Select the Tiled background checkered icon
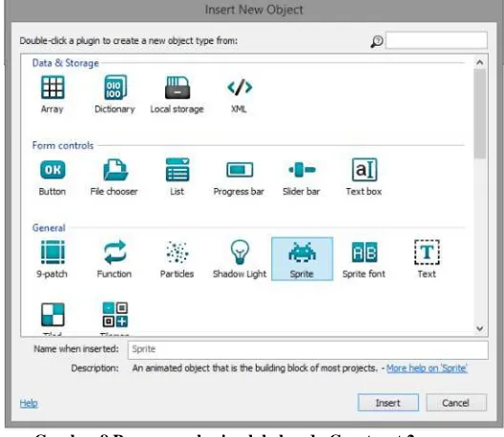504x437 pixels. (x=52, y=314)
